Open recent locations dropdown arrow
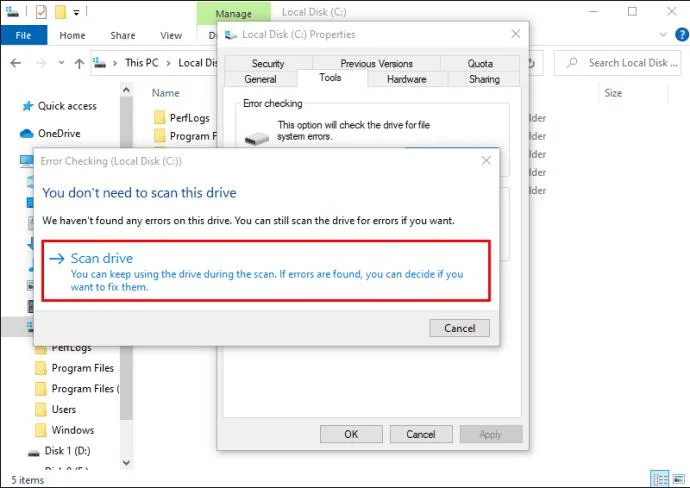The width and height of the screenshot is (690, 488). pyautogui.click(x=61, y=63)
